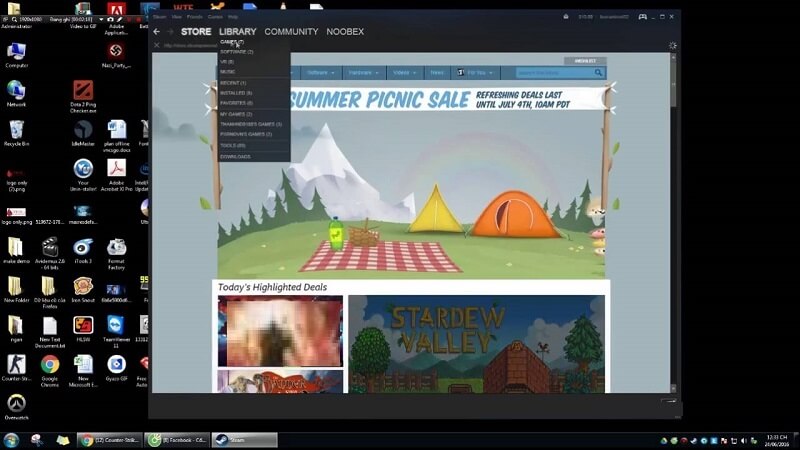Launch Gyazo GIF desktop icon
This screenshot has height=450, width=800.
116,368
